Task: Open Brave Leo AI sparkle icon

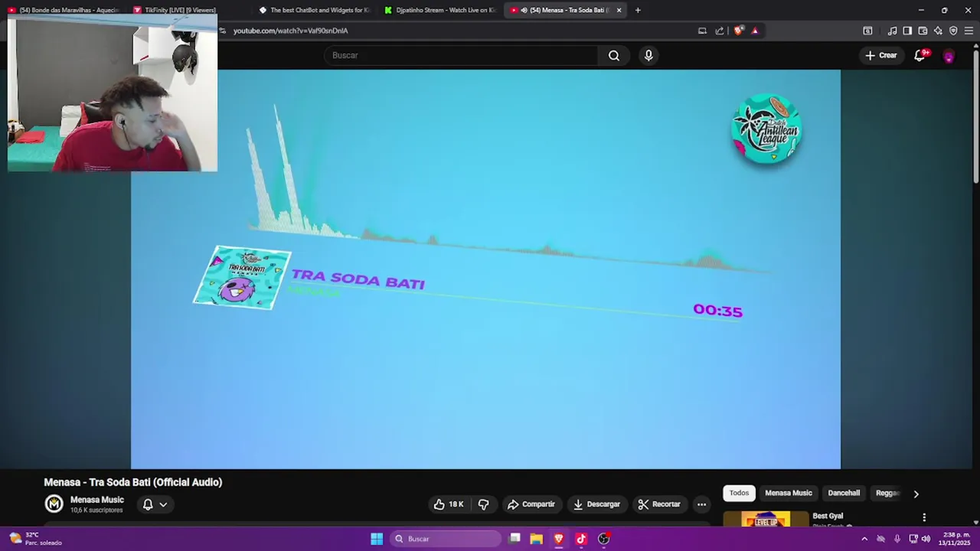Action: click(x=938, y=31)
